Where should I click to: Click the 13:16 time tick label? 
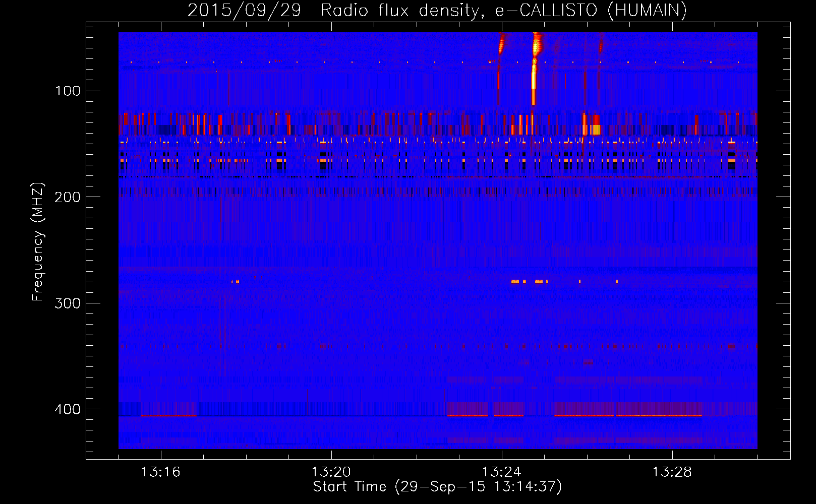click(x=161, y=472)
